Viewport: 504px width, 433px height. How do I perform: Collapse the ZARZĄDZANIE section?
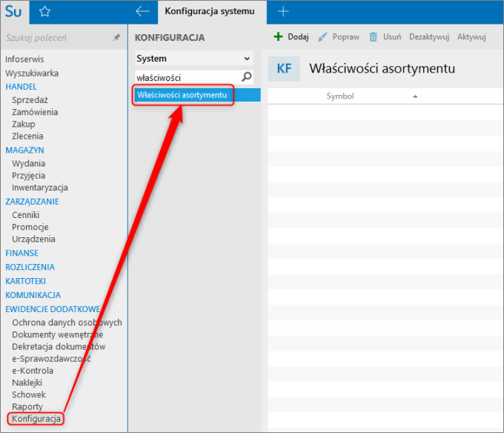point(32,202)
